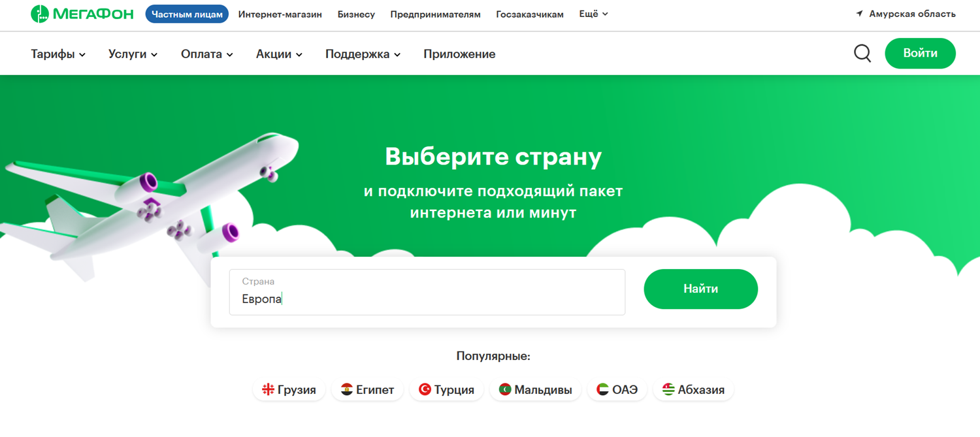
Task: Choose the Грузия popular country chip
Action: tap(289, 390)
